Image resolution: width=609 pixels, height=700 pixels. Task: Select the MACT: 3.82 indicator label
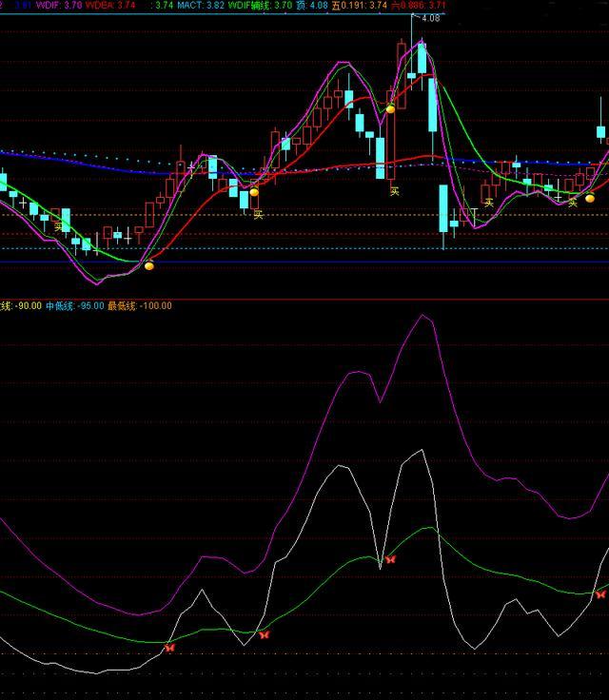click(201, 6)
